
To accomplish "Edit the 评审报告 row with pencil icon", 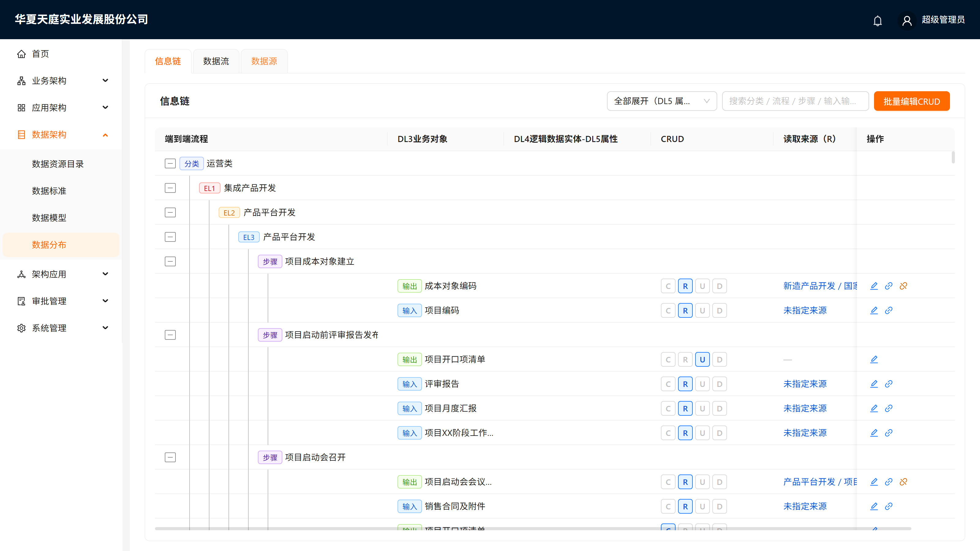I will tap(874, 384).
